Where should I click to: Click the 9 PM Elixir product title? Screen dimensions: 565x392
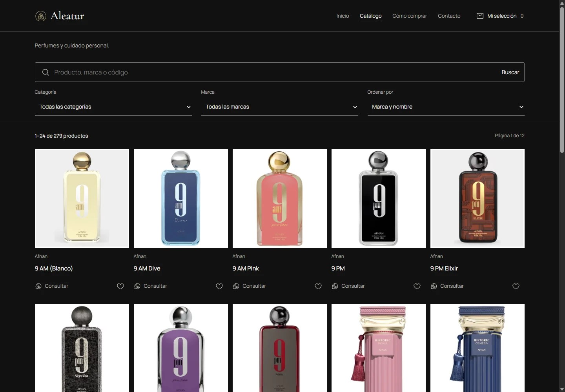444,269
